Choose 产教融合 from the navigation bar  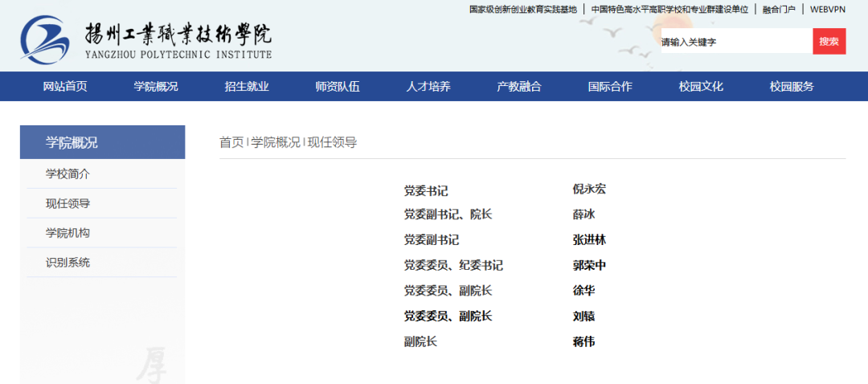pyautogui.click(x=519, y=87)
